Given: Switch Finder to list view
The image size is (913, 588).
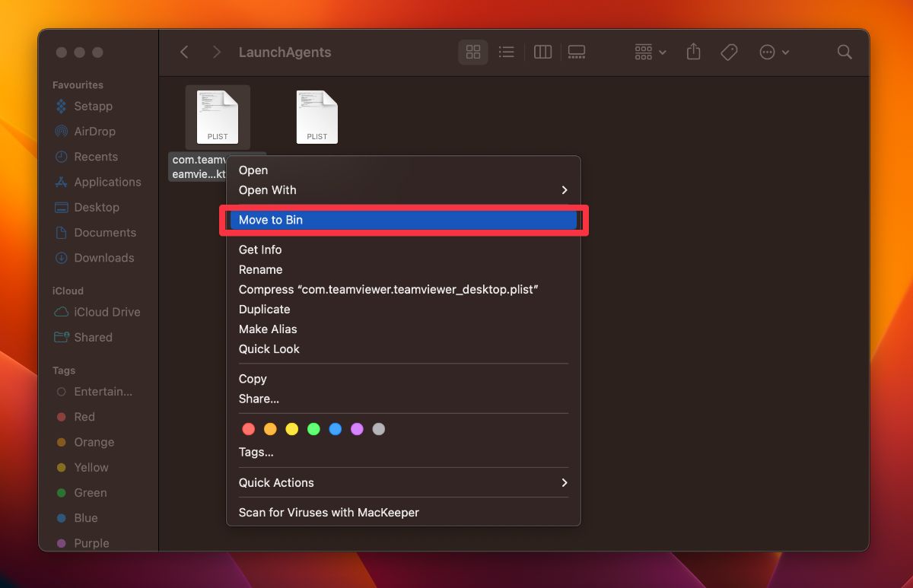Looking at the screenshot, I should 506,52.
